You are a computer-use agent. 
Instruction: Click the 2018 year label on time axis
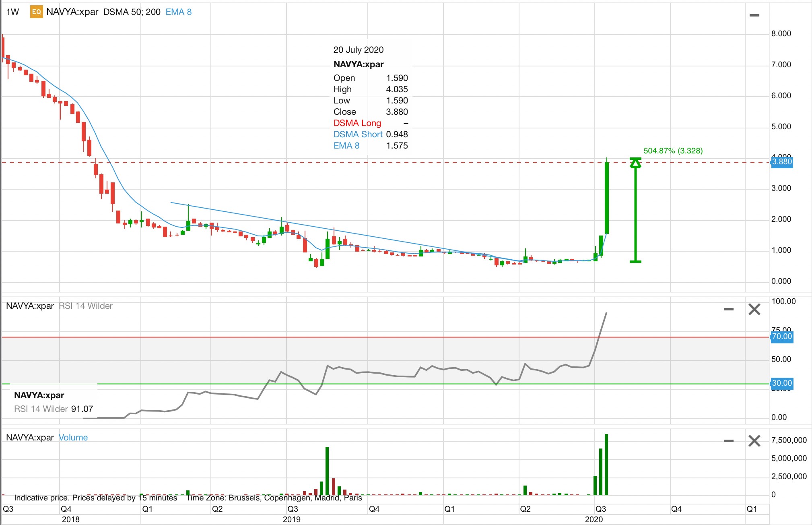pos(71,519)
